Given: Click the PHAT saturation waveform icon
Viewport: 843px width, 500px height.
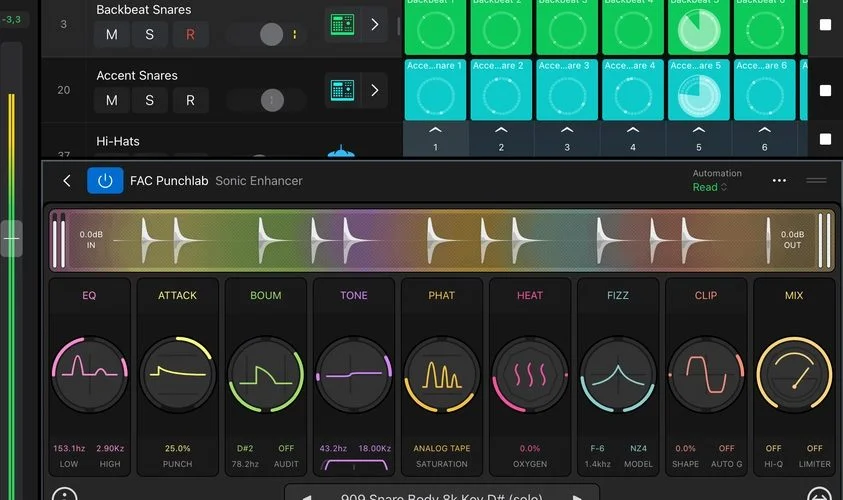Looking at the screenshot, I should [442, 375].
